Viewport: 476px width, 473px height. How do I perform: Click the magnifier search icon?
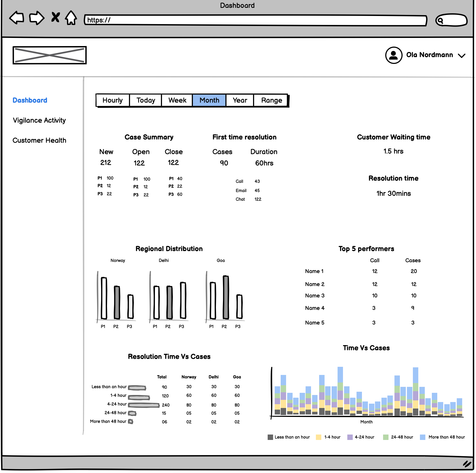tap(441, 21)
